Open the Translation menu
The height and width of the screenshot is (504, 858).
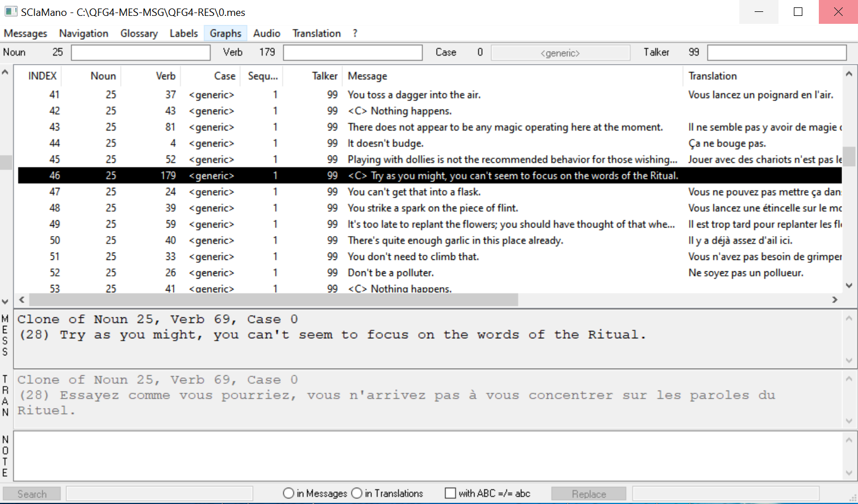coord(316,33)
